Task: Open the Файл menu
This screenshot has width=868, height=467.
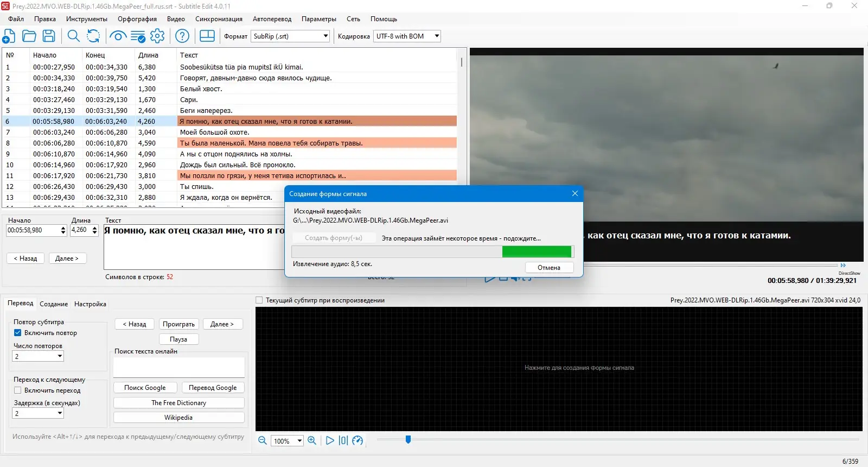Action: click(x=16, y=19)
